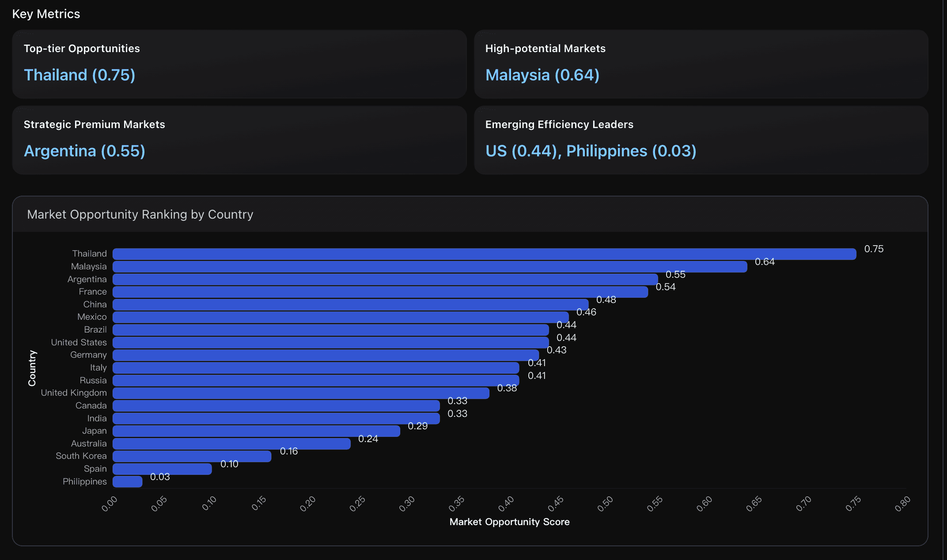Click the Emerging Efficiency Leaders card

click(x=701, y=140)
